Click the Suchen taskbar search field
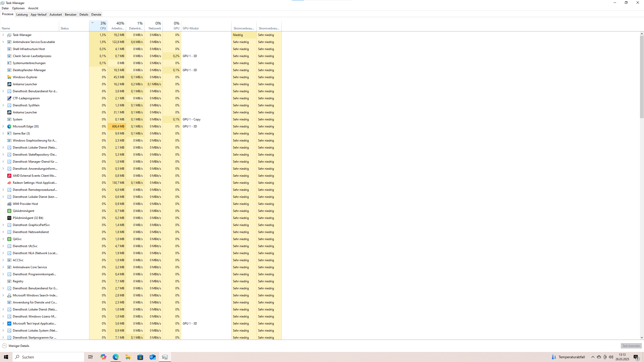The height and width of the screenshot is (362, 644). [48, 357]
